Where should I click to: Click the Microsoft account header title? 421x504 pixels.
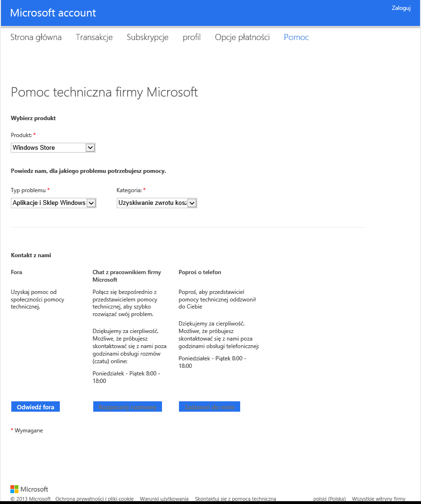tap(53, 13)
